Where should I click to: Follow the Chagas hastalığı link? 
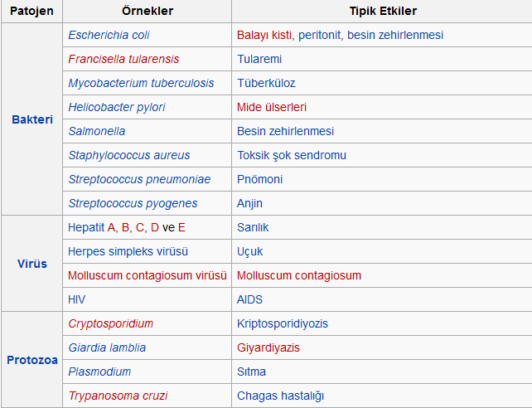(280, 396)
